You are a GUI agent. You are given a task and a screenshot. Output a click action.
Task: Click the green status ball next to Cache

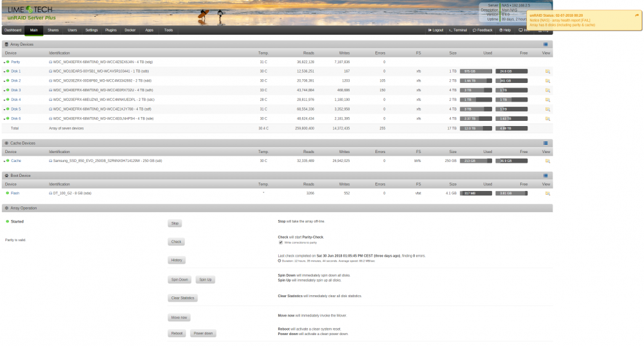8,161
